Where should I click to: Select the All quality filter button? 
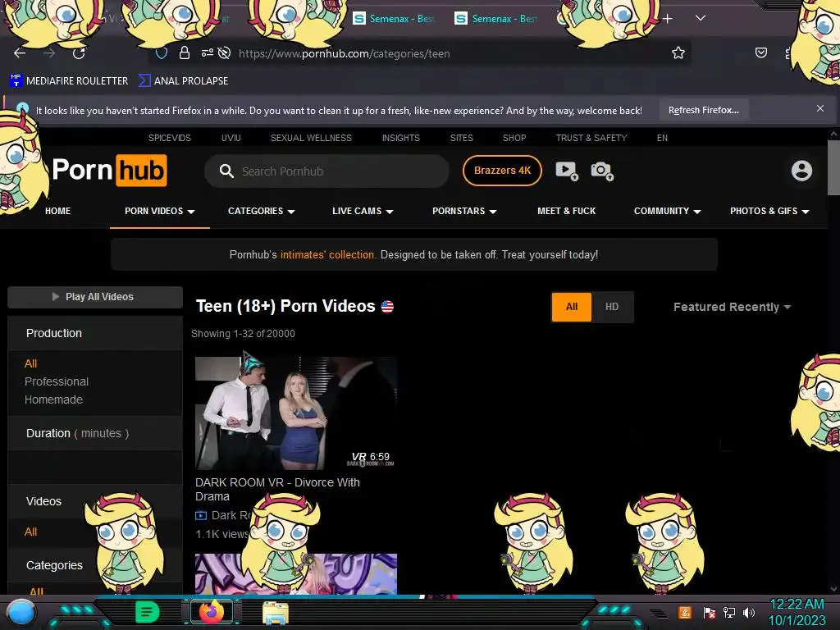[572, 307]
